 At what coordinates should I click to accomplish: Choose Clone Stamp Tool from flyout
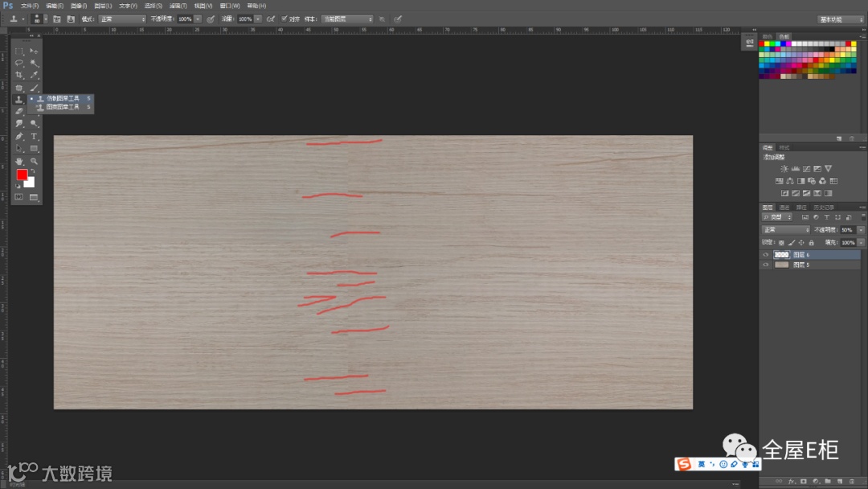[61, 98]
